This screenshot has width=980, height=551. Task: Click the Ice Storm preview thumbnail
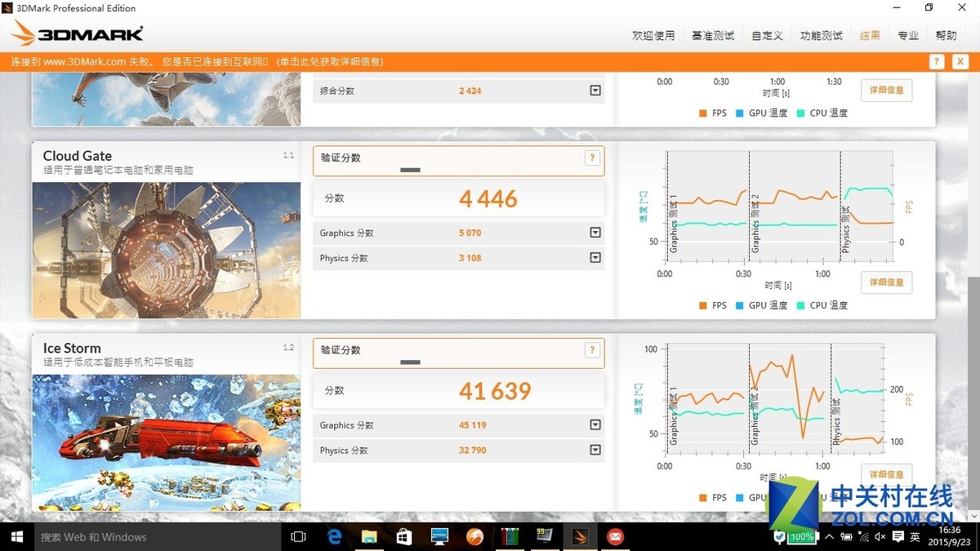point(166,441)
